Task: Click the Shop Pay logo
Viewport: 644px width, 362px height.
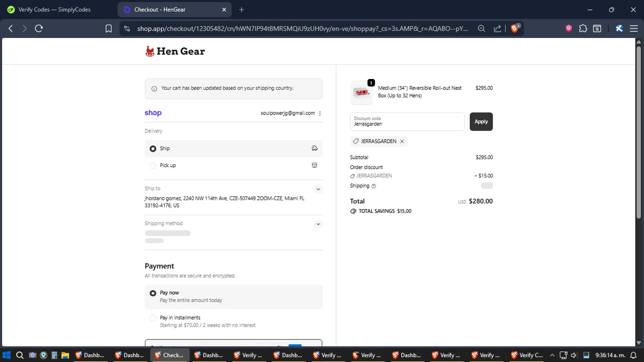Action: click(x=153, y=113)
